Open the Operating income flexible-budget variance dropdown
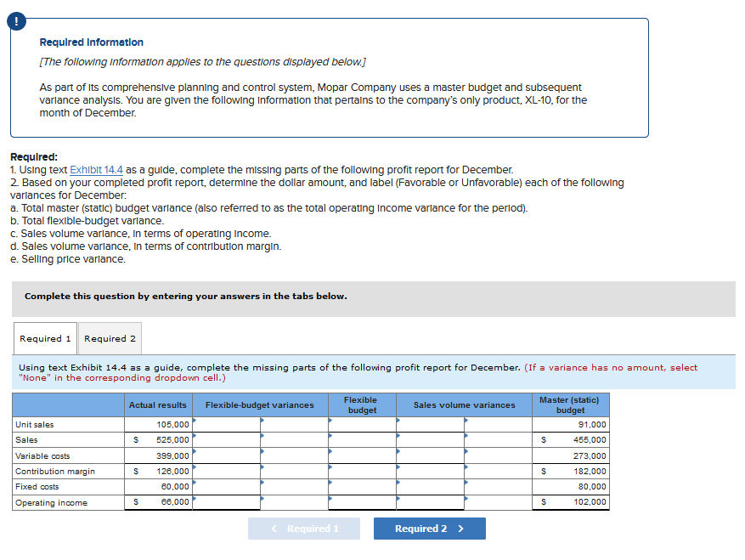Viewport: 745px width, 560px height. point(293,502)
